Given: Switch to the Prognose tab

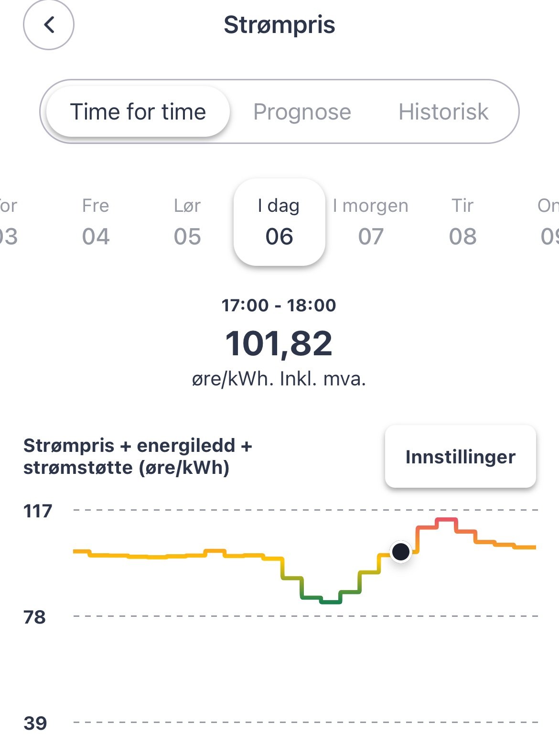Looking at the screenshot, I should pos(302,112).
